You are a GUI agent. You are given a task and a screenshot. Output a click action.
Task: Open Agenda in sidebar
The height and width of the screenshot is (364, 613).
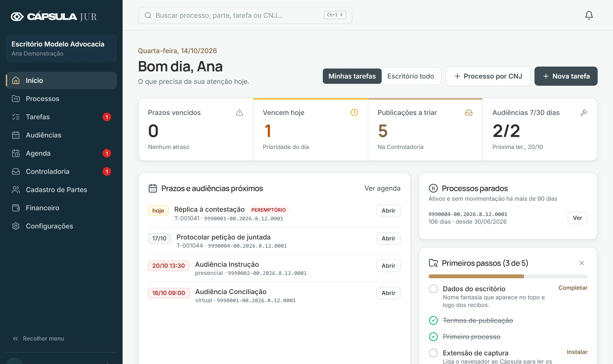[x=61, y=153]
